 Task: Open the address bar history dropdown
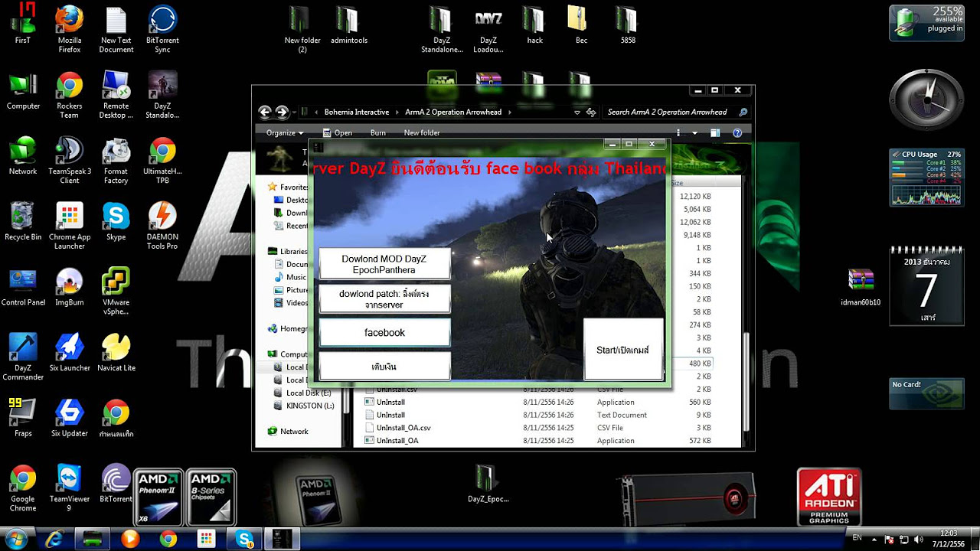[x=577, y=112]
